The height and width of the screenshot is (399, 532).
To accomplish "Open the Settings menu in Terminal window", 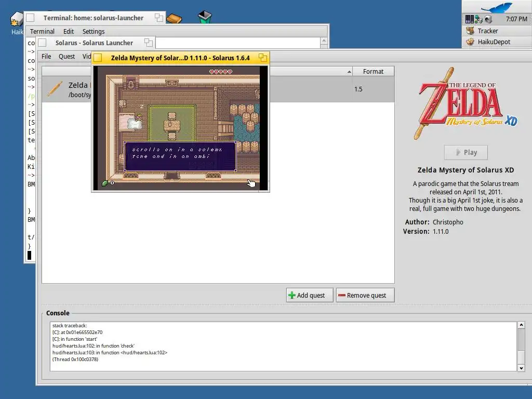I will click(x=94, y=32).
